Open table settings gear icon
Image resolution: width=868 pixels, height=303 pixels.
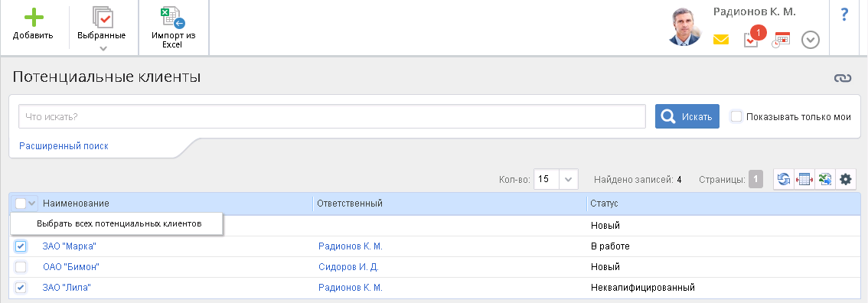tap(845, 179)
